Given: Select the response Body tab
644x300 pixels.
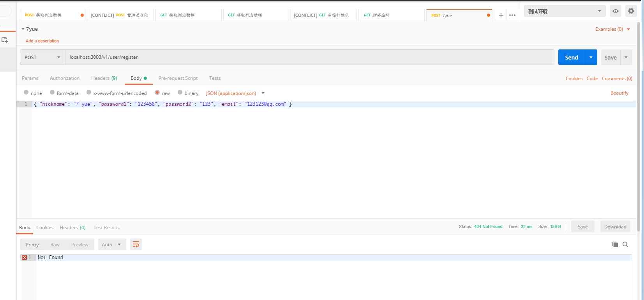Looking at the screenshot, I should 25,228.
